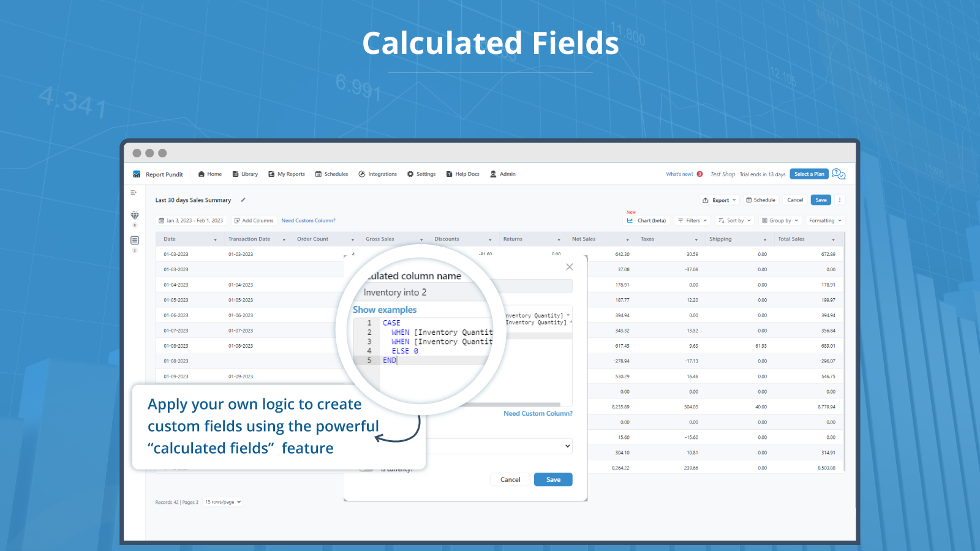
Task: Click the Test Shop store name
Action: click(723, 174)
